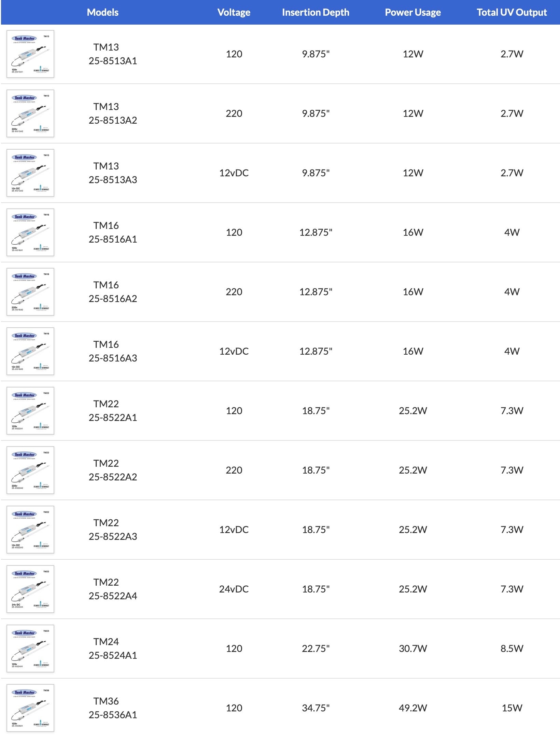Click the Total UV Output header
This screenshot has width=560, height=736.
[512, 12]
